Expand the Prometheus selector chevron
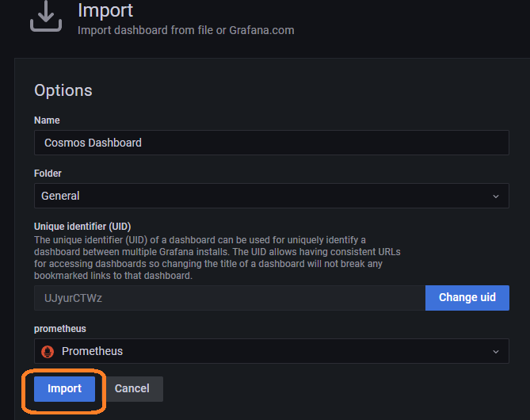The height and width of the screenshot is (420, 530). 495,351
